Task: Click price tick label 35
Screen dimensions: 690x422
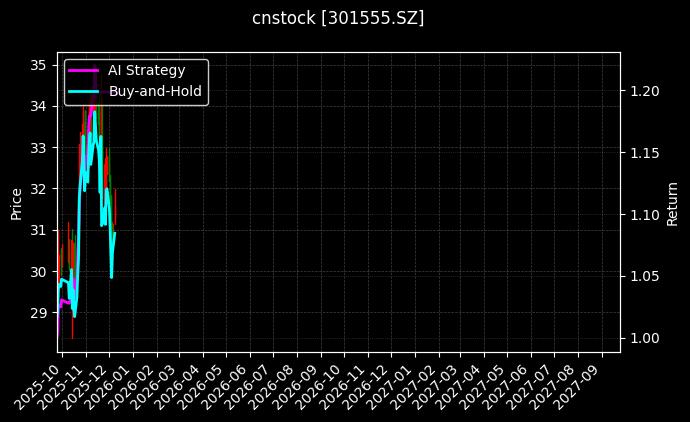Action: [38, 66]
